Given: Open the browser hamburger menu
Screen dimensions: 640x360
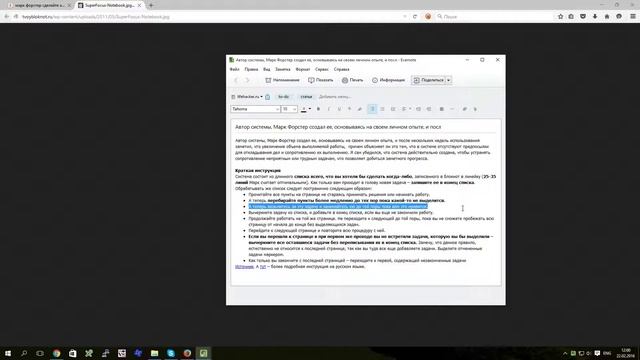Looking at the screenshot, I should (x=632, y=17).
